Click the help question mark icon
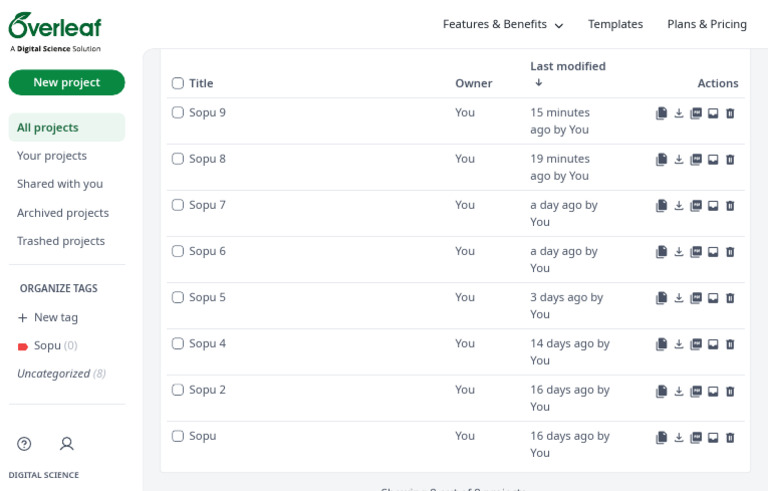Image resolution: width=768 pixels, height=491 pixels. (24, 444)
